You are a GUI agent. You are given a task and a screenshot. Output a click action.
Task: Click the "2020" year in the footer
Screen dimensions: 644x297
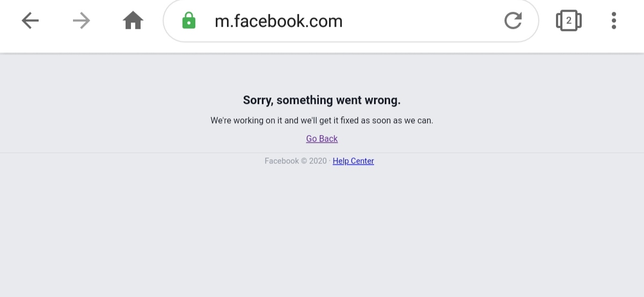pyautogui.click(x=318, y=161)
